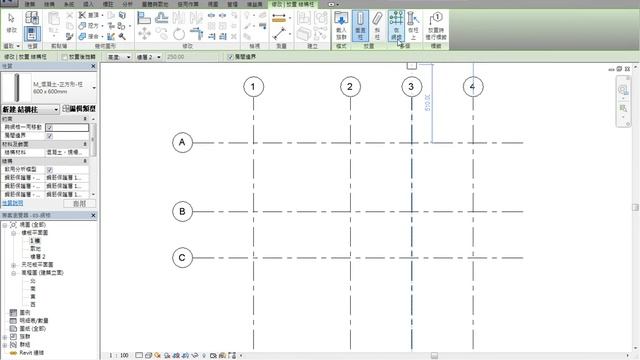Select the Revit 連結 browser item
Image resolution: width=640 pixels, height=360 pixels.
31,353
